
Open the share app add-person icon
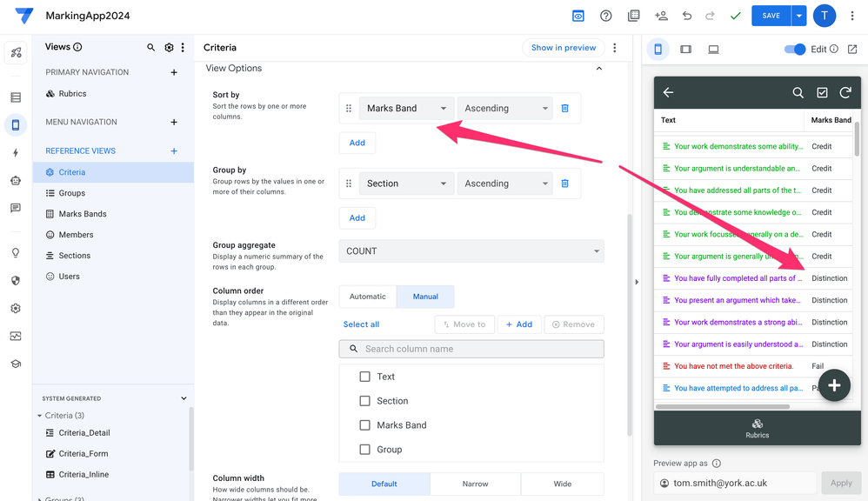point(661,16)
